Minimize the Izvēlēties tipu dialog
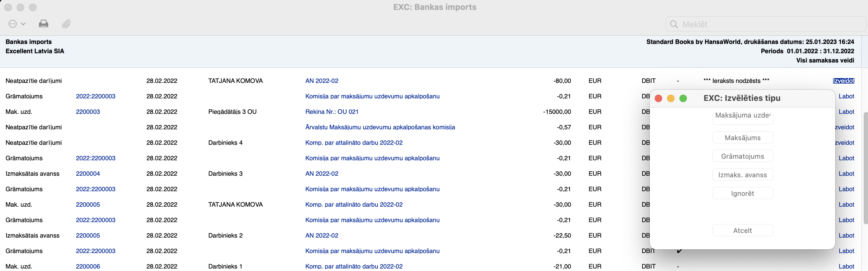The height and width of the screenshot is (271, 868). coord(670,98)
